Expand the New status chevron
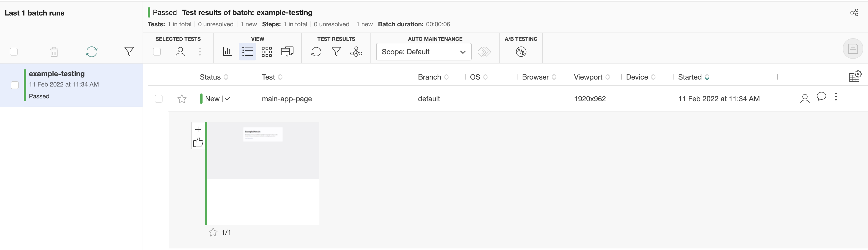The height and width of the screenshot is (250, 868). click(227, 99)
